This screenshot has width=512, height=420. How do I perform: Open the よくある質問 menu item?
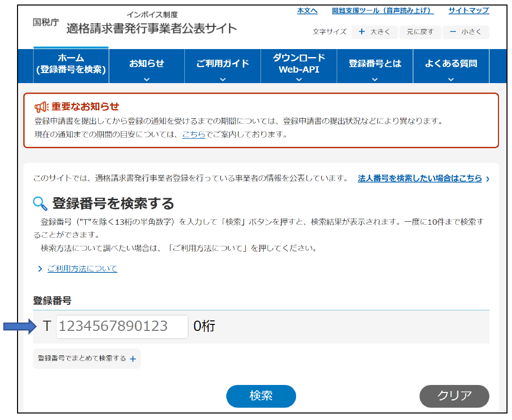(451, 66)
